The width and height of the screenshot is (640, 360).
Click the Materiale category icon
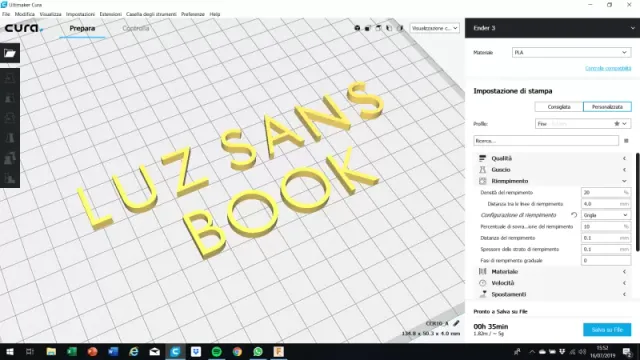pos(482,271)
